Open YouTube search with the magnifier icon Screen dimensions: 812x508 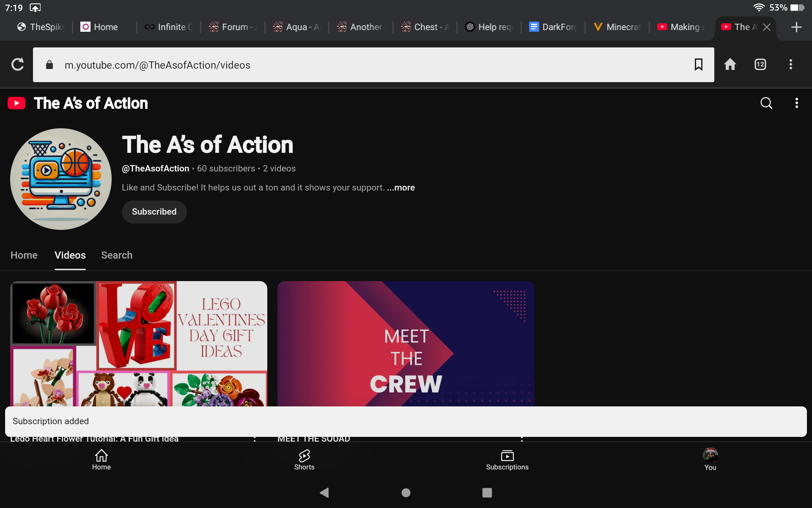766,103
